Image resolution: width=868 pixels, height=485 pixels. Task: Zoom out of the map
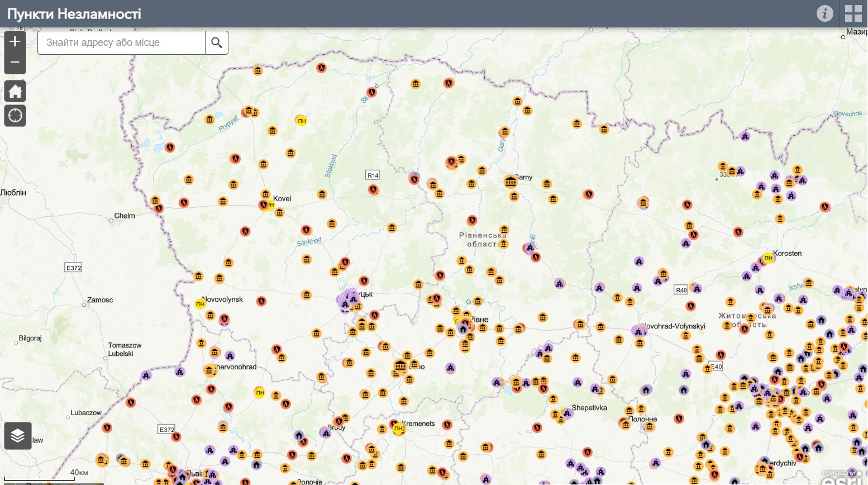[15, 63]
